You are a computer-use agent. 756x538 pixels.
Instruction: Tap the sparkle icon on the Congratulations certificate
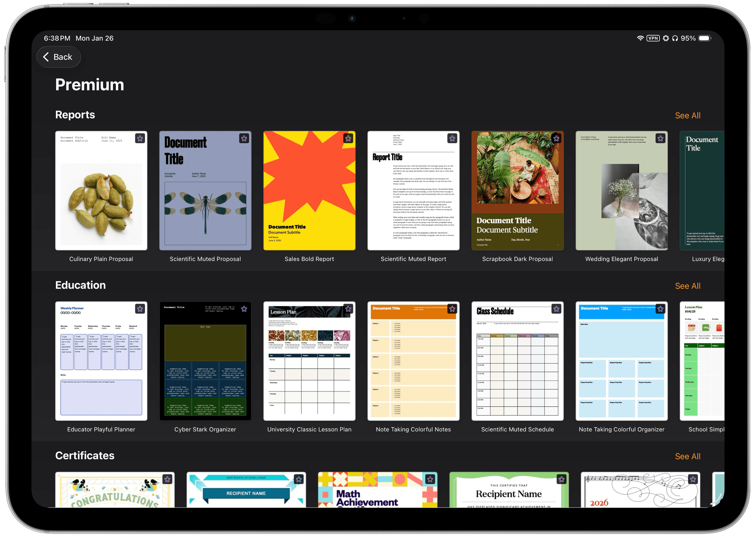click(168, 479)
